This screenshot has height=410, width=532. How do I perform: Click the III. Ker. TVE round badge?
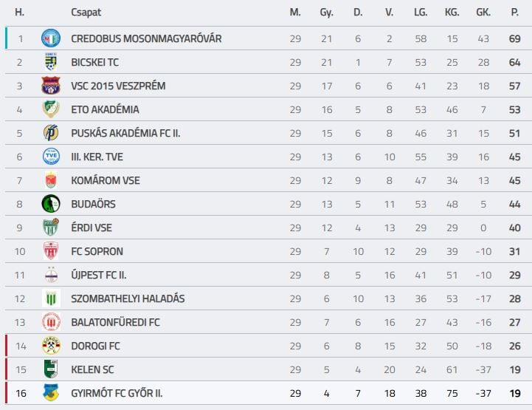(51, 157)
